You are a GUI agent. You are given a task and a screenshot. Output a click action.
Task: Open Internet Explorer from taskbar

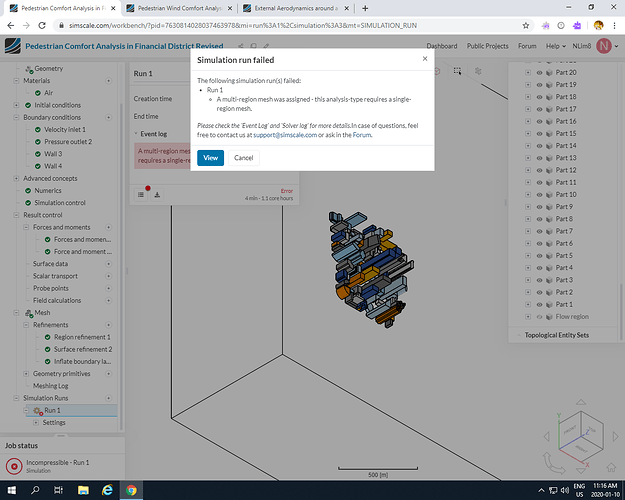click(x=107, y=490)
